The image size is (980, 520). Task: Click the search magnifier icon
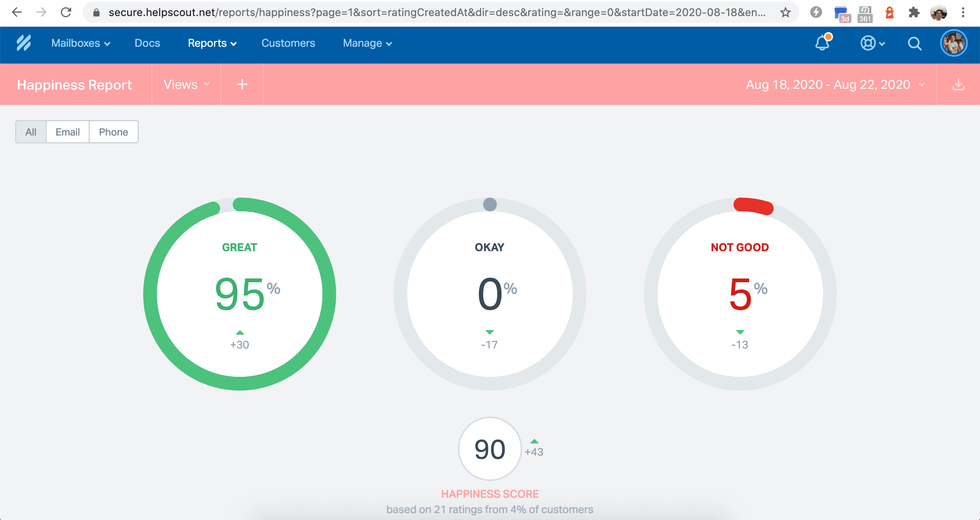[914, 43]
